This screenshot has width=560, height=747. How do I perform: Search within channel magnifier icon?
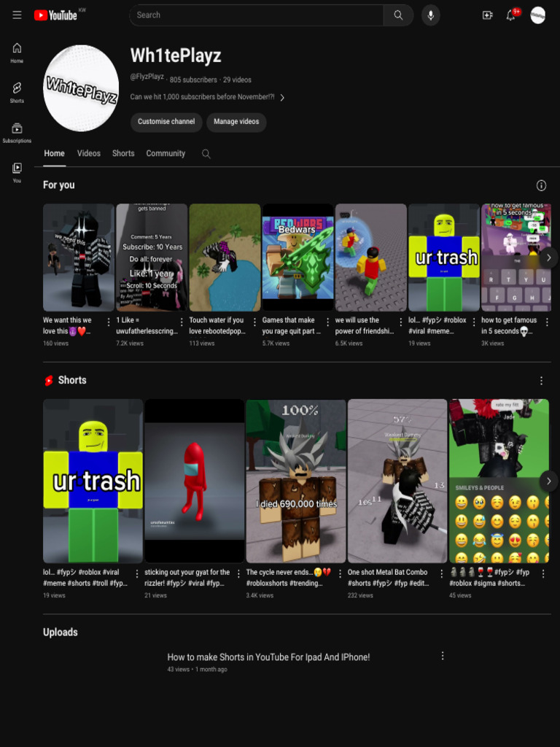click(206, 154)
